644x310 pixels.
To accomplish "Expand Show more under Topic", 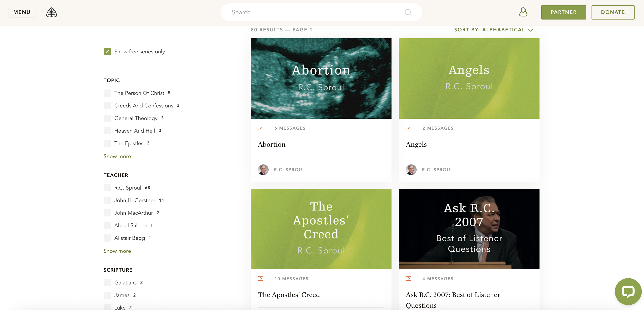I will [x=117, y=156].
